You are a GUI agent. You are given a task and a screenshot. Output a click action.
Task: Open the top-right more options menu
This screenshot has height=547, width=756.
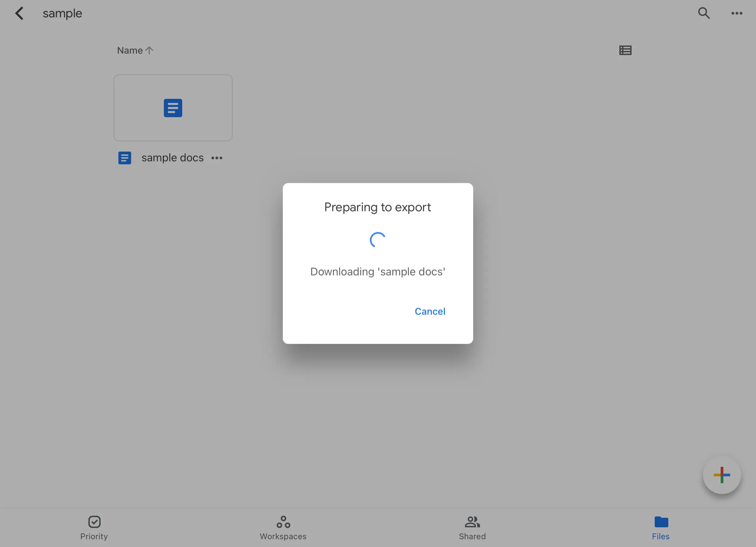[x=737, y=13]
